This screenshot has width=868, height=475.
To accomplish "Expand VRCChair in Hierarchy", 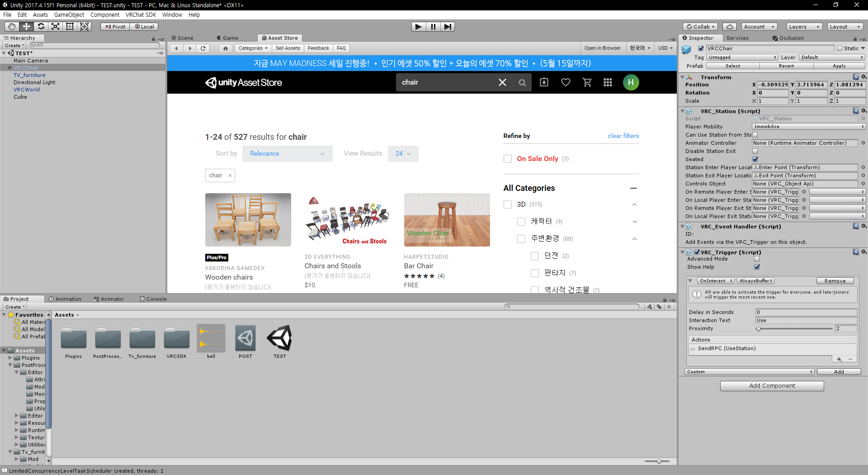I will tap(10, 68).
